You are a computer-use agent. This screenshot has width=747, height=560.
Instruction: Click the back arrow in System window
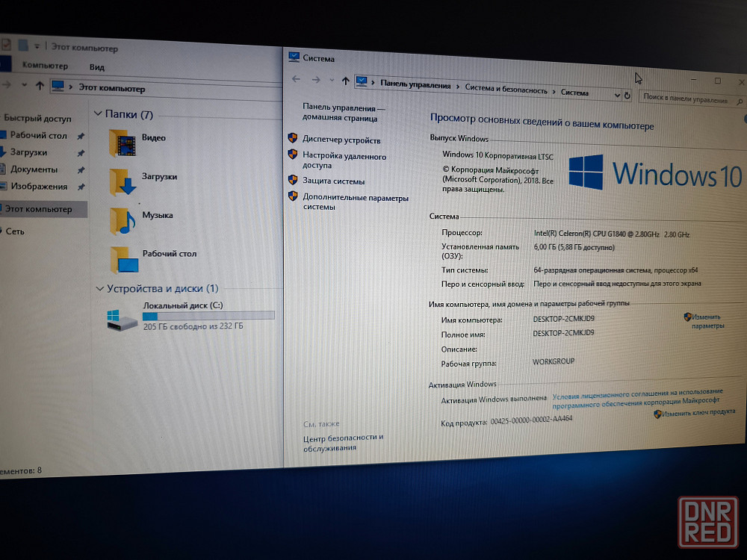click(296, 79)
